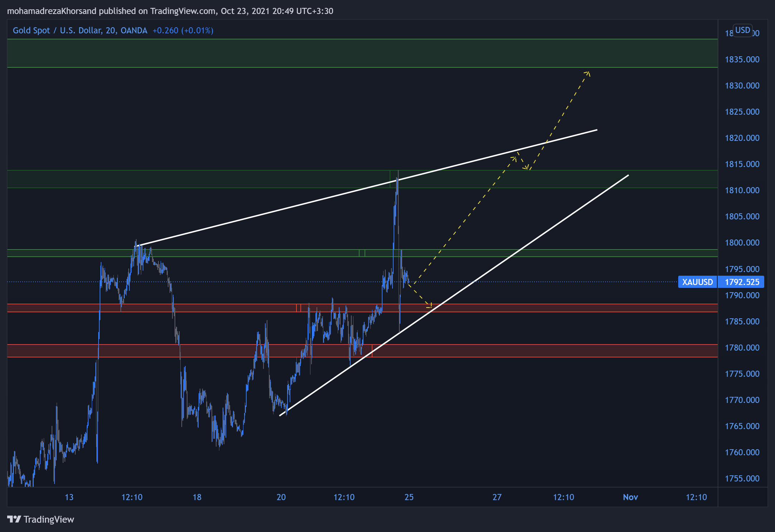Click the 1785.000 price axis label
The image size is (775, 532).
pyautogui.click(x=742, y=322)
